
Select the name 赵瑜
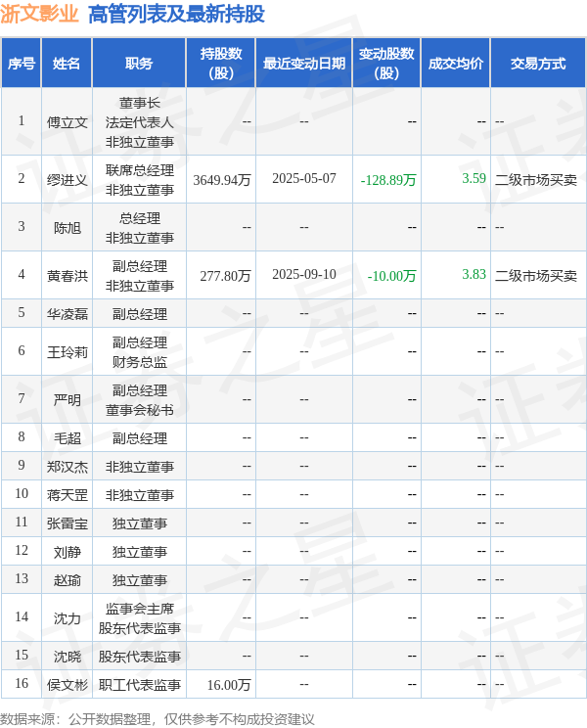click(x=68, y=580)
